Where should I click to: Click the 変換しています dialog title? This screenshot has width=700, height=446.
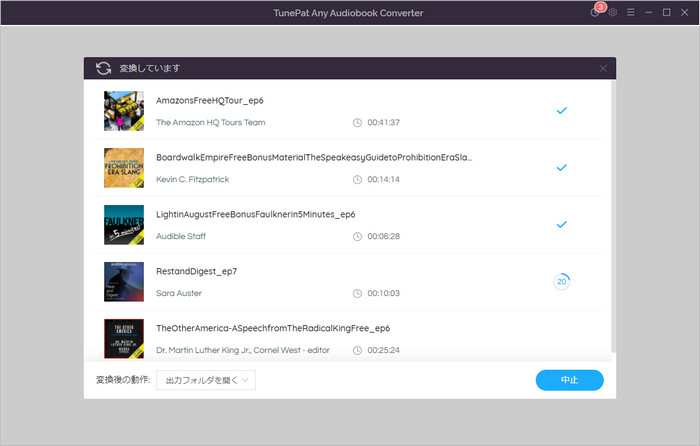coord(150,68)
